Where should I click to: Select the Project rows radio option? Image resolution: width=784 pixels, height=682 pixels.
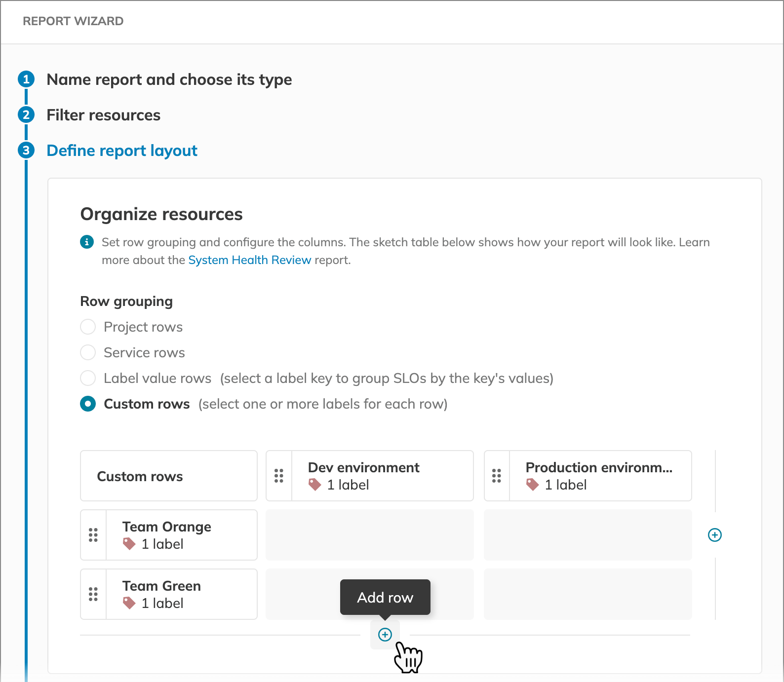click(x=88, y=327)
